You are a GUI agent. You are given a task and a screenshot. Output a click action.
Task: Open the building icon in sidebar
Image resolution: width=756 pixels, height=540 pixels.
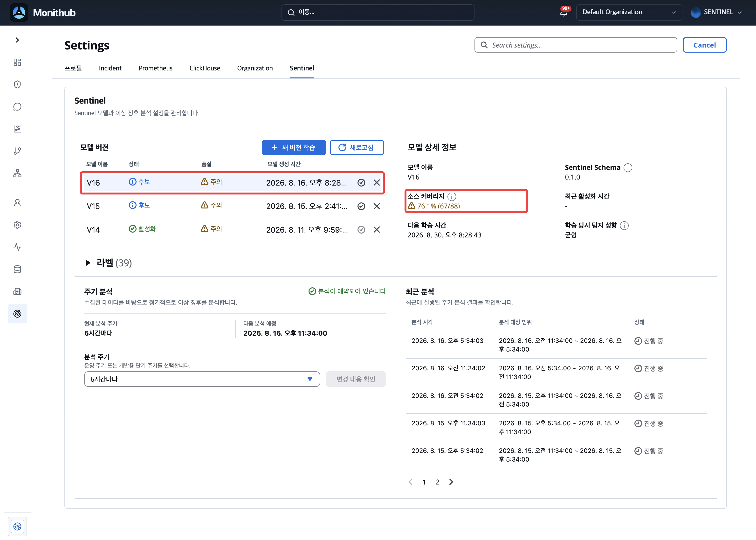(x=17, y=292)
